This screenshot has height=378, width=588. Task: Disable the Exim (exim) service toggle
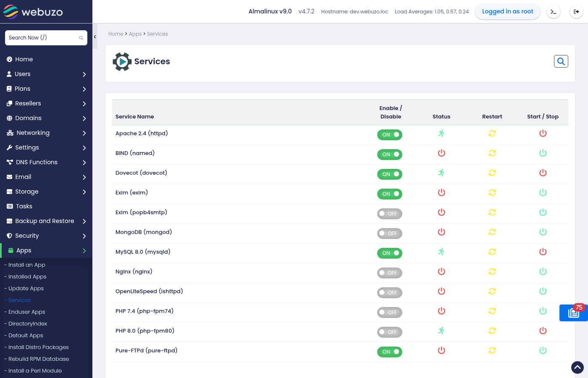tap(390, 194)
